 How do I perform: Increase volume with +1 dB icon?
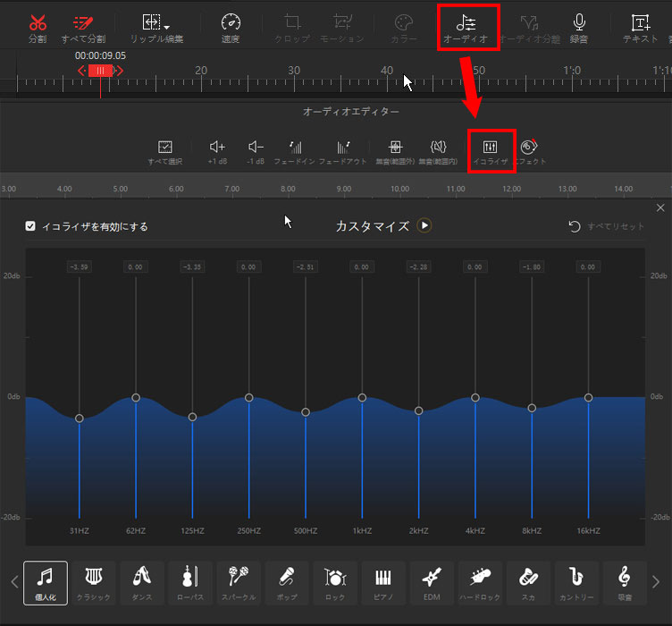217,150
